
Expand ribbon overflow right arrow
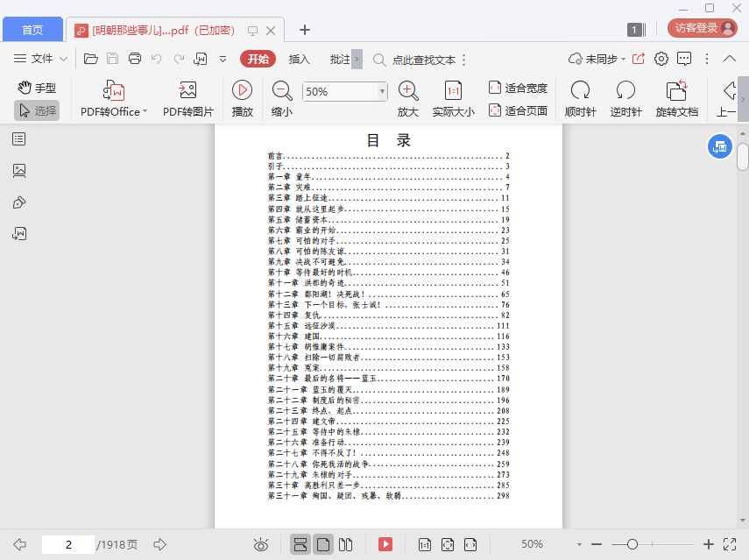click(743, 99)
